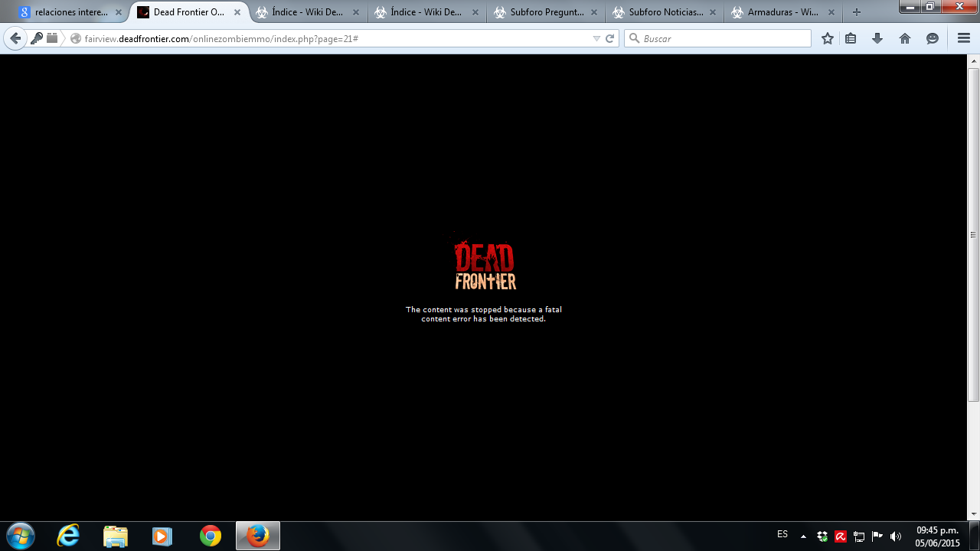
Task: Reload the page with the refresh icon
Action: click(x=610, y=38)
